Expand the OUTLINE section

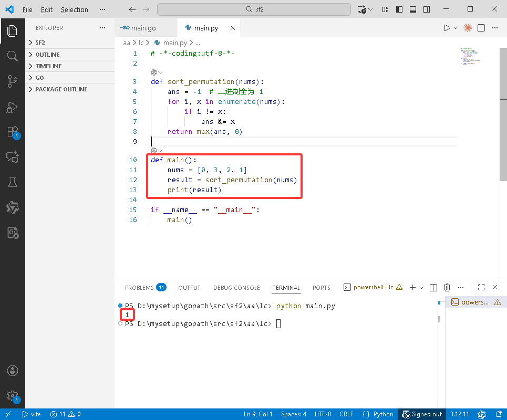pos(70,55)
